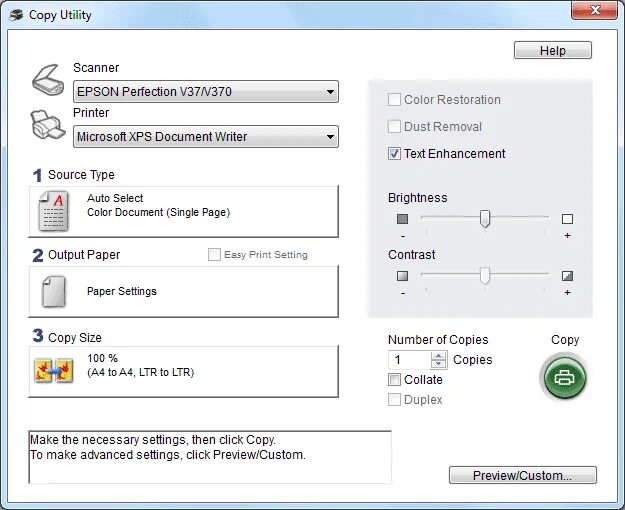
Task: Click the Preview/Custom... button
Action: tap(523, 475)
